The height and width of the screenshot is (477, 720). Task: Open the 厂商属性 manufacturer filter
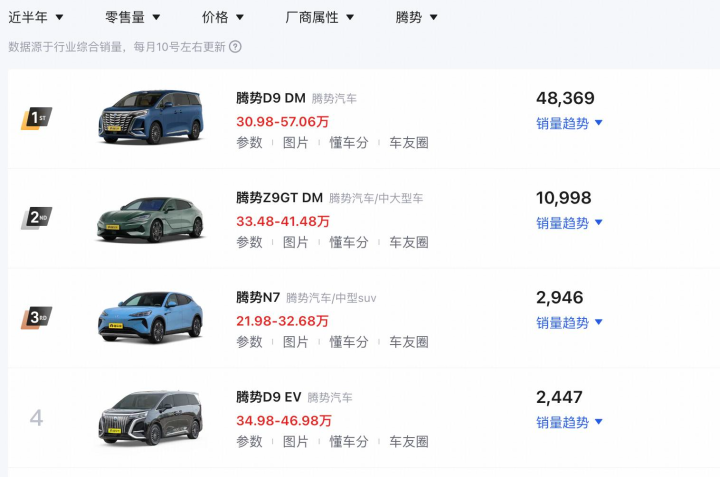click(x=320, y=17)
